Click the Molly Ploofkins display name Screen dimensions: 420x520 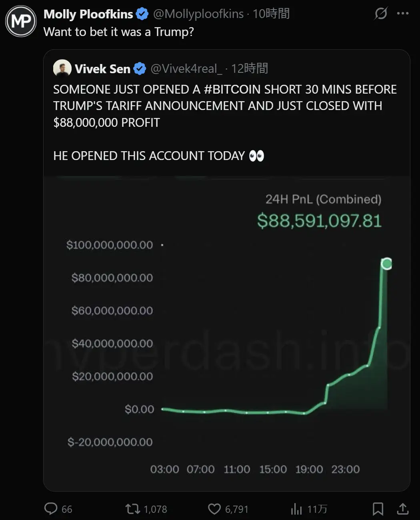(88, 14)
